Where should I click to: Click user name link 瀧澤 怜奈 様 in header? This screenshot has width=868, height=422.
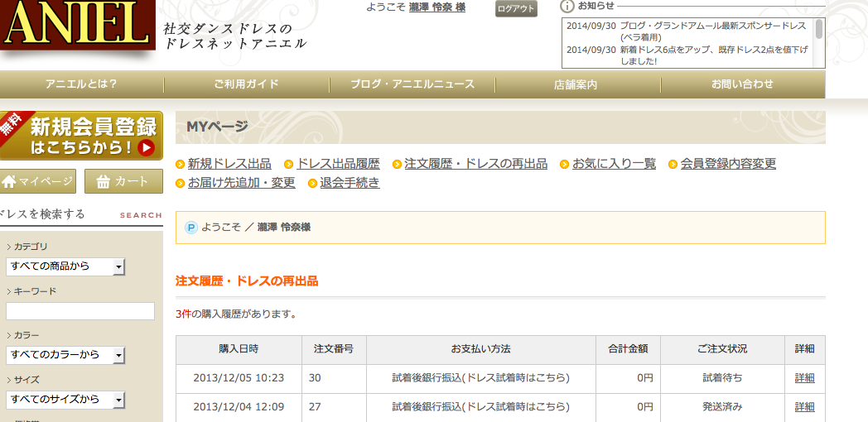tap(436, 7)
